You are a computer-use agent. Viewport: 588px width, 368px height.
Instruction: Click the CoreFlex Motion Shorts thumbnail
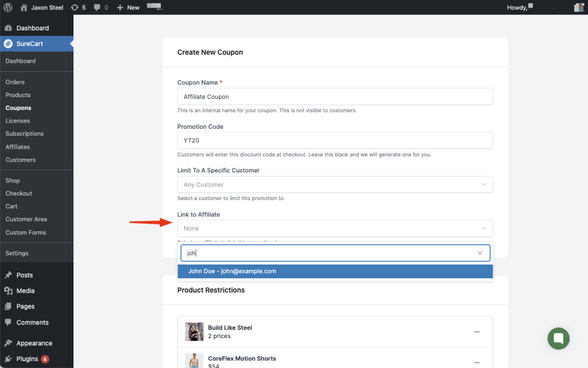click(x=194, y=361)
